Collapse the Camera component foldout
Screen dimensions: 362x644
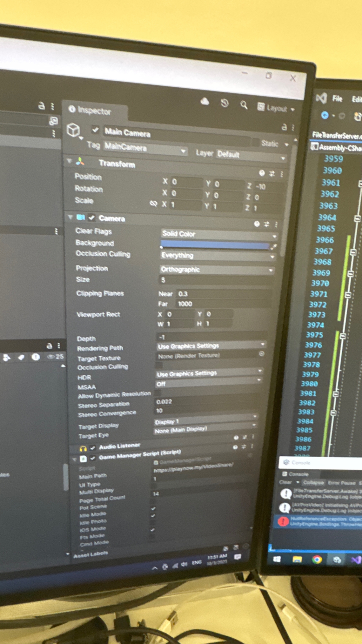70,217
